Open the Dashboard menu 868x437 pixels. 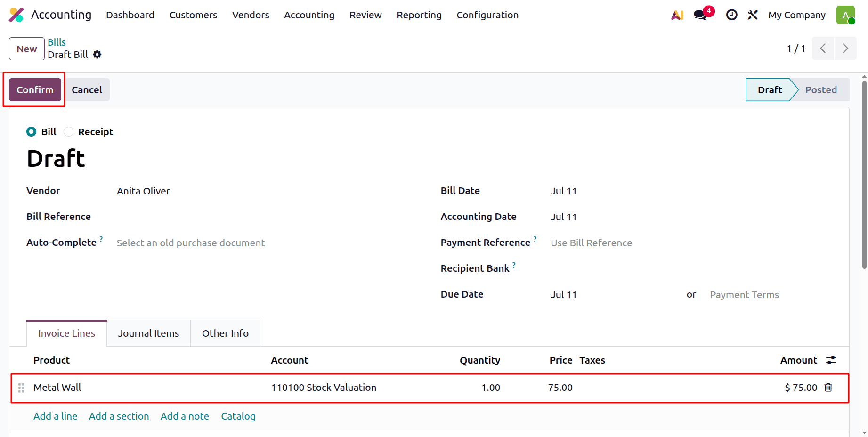130,15
